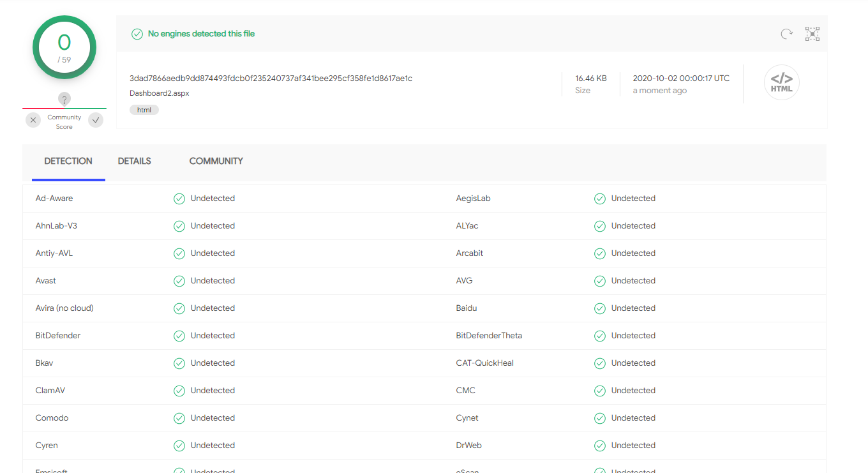Click the Undetected check icon for AhnLab-V3
This screenshot has height=473, width=868.
pyautogui.click(x=179, y=226)
